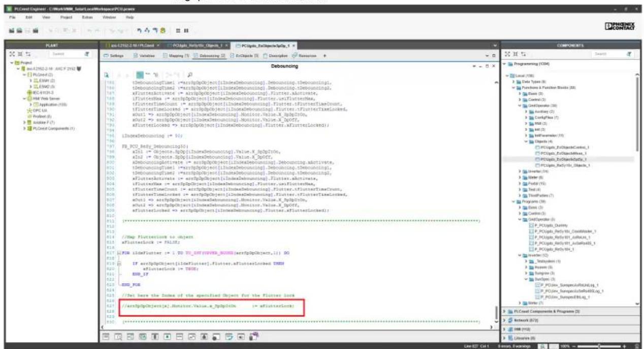Select P_PCUgdo_ReSy104_1 program
Screen dimensions: 644x349
(x=553, y=249)
